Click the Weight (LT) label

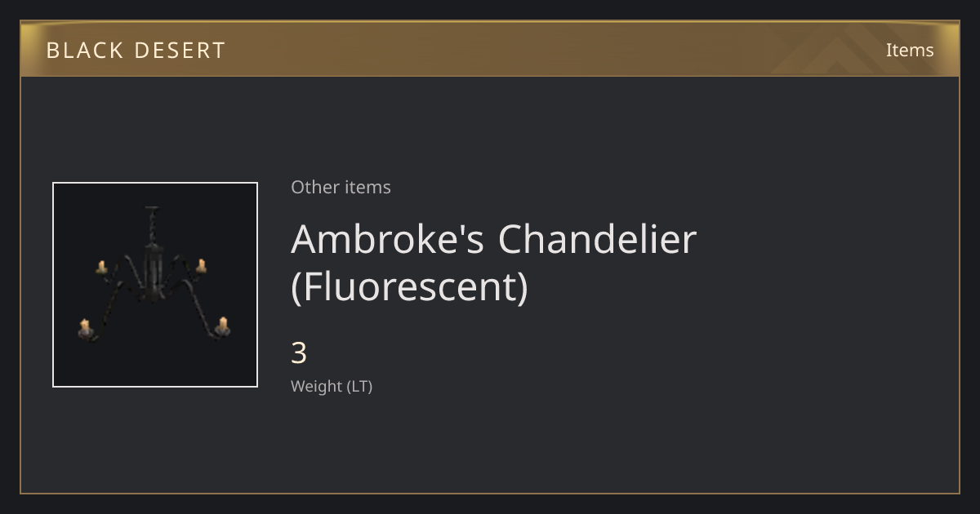[x=332, y=387]
